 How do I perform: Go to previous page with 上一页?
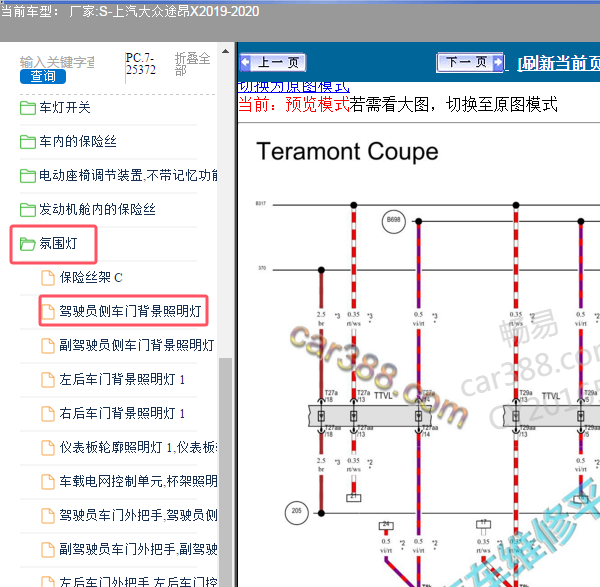272,62
